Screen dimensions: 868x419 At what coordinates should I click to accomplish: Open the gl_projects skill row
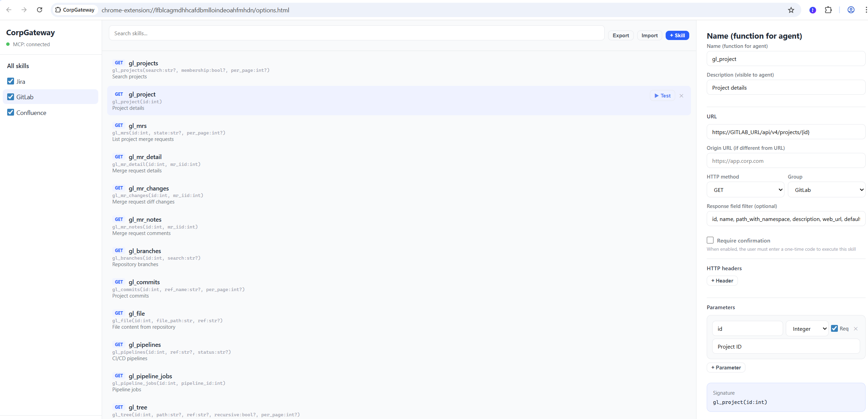399,70
